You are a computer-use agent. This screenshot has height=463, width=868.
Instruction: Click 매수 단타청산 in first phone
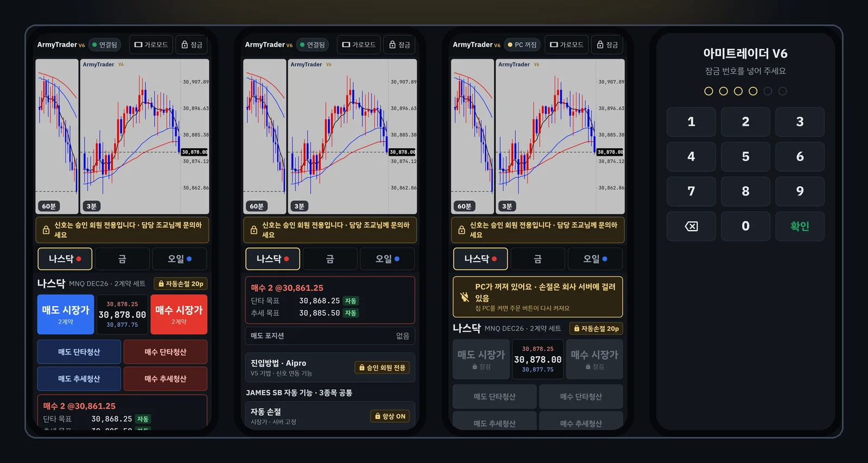coord(165,352)
